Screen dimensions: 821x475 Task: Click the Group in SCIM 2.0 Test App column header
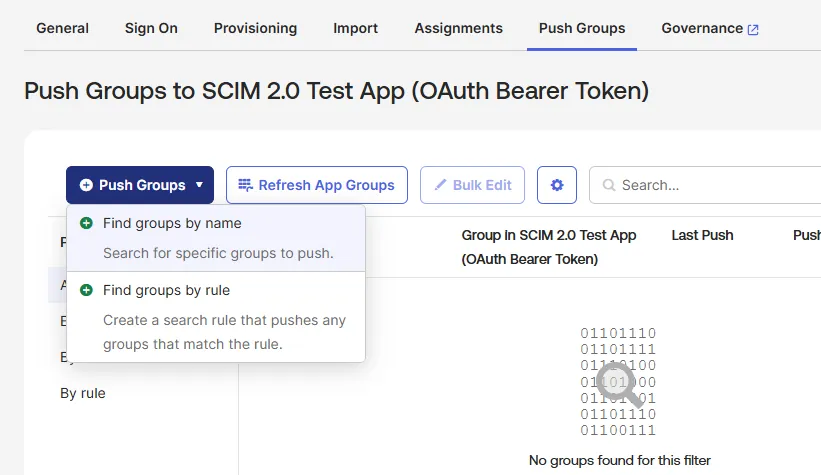(x=549, y=247)
